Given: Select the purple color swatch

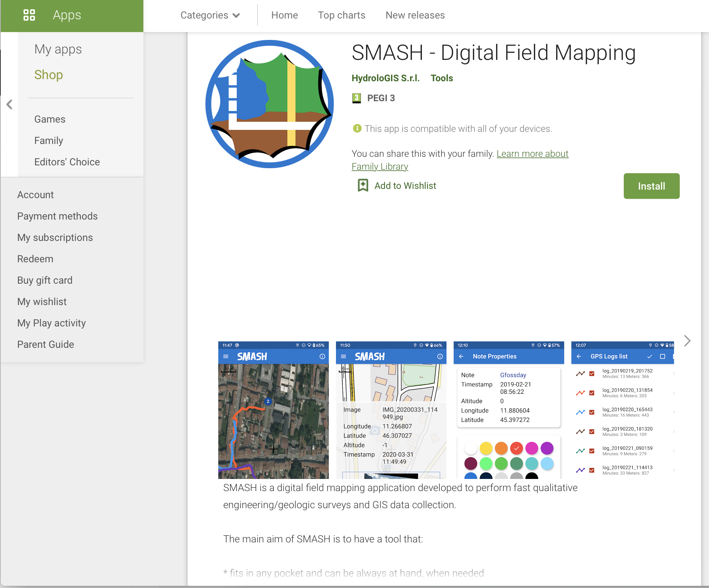Looking at the screenshot, I should point(547,448).
